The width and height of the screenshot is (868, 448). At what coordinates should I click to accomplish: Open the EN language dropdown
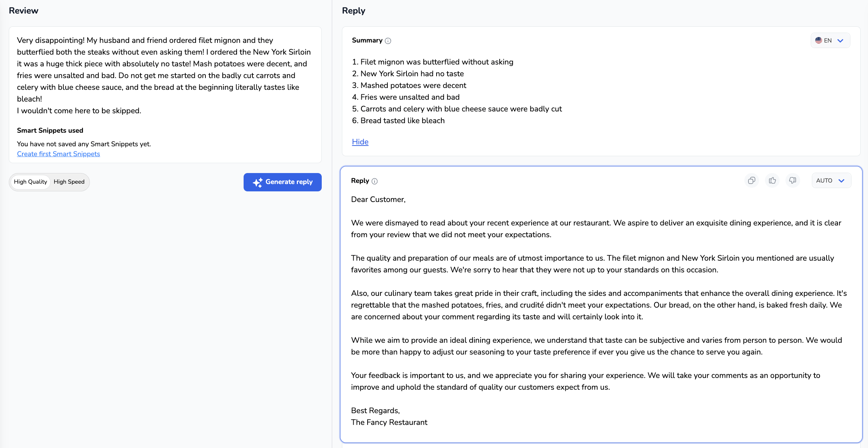(x=830, y=40)
